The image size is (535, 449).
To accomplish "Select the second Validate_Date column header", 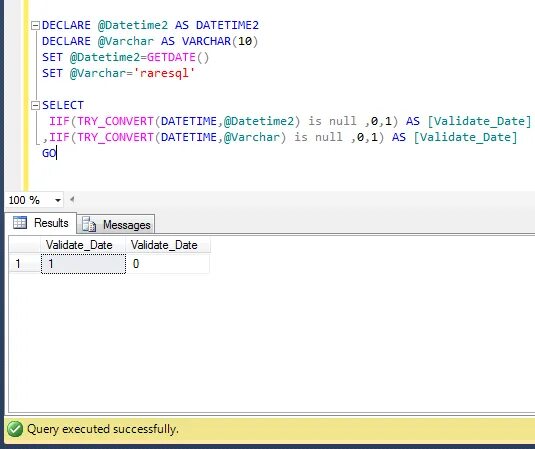I will [168, 245].
